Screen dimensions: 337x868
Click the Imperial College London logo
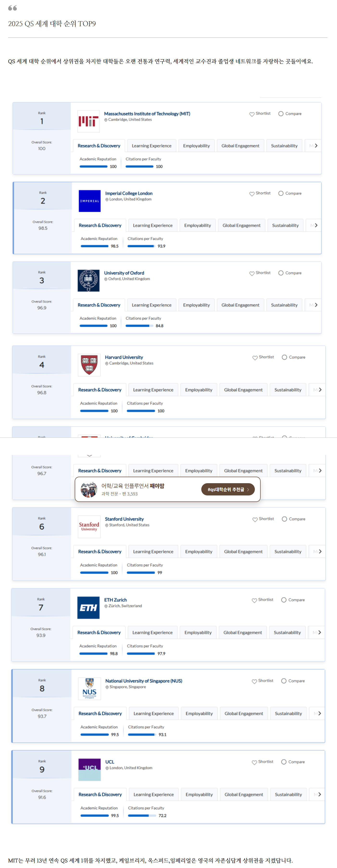[x=90, y=201]
